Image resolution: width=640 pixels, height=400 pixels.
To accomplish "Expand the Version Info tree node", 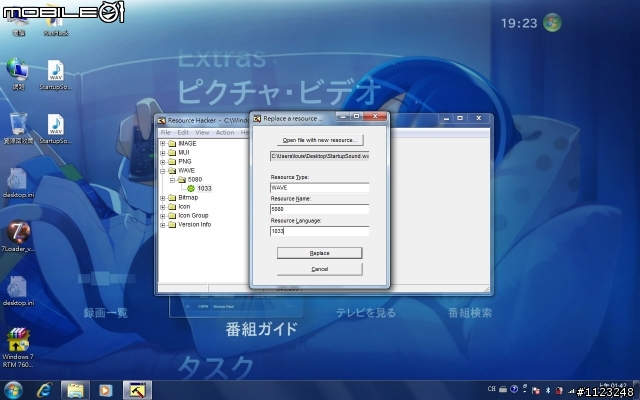I will [162, 224].
